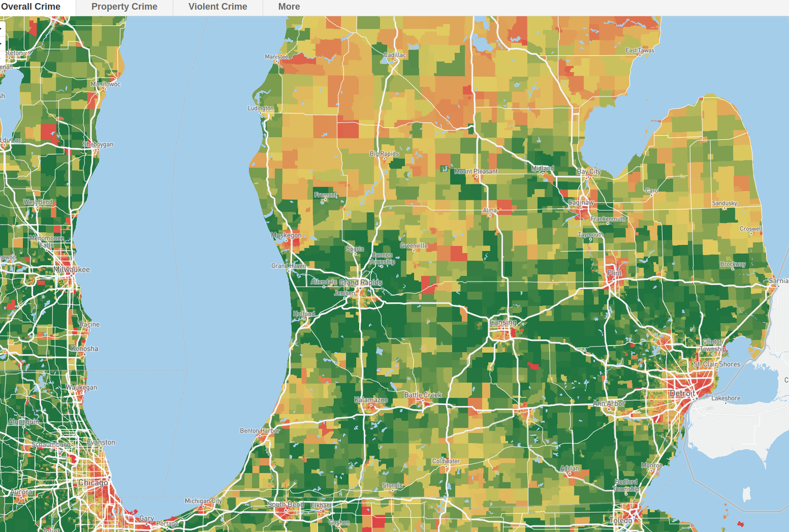Choose the Bay City label
Image resolution: width=789 pixels, height=532 pixels.
coord(589,172)
